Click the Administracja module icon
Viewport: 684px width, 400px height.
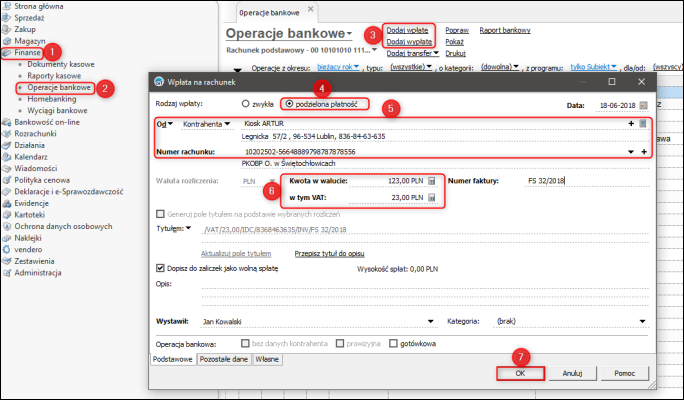coord(7,273)
